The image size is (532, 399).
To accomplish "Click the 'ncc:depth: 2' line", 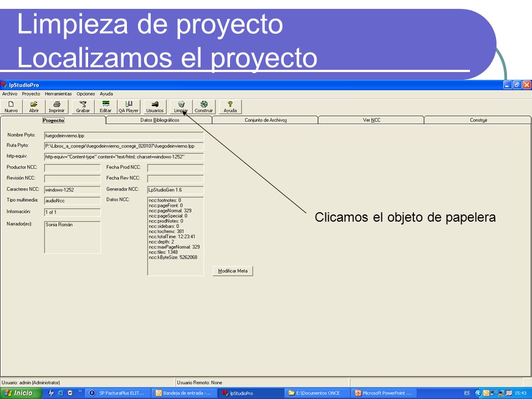I will (x=161, y=242).
